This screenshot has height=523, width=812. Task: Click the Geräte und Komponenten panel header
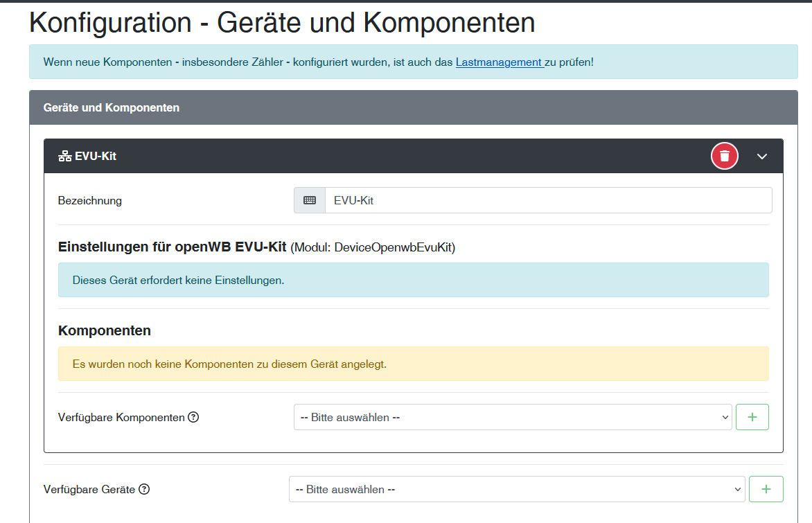pos(112,107)
